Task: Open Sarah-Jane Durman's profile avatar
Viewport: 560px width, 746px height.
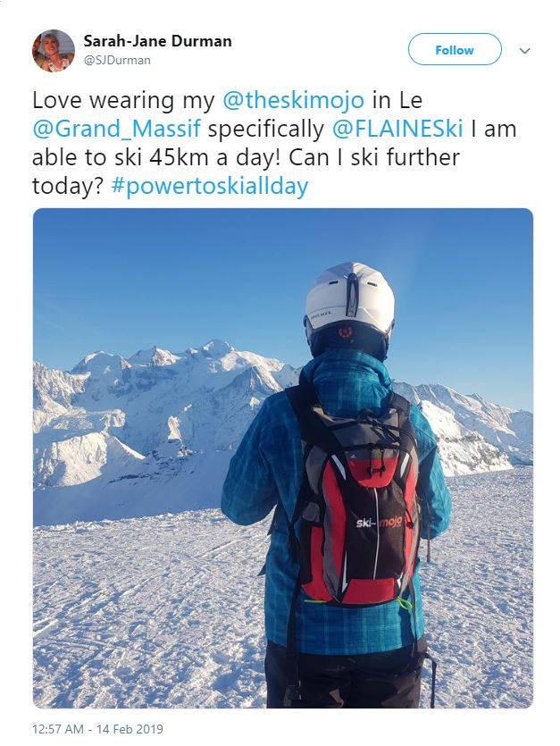Action: click(x=54, y=50)
